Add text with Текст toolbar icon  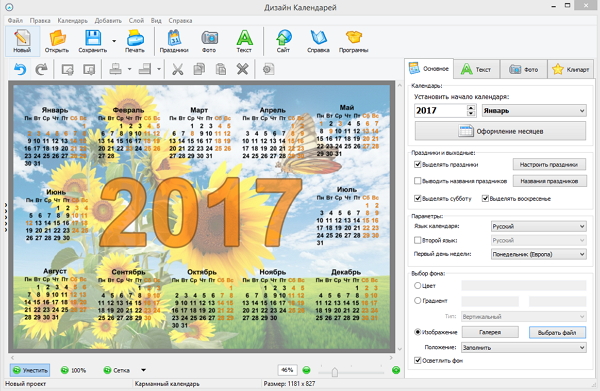click(x=244, y=41)
